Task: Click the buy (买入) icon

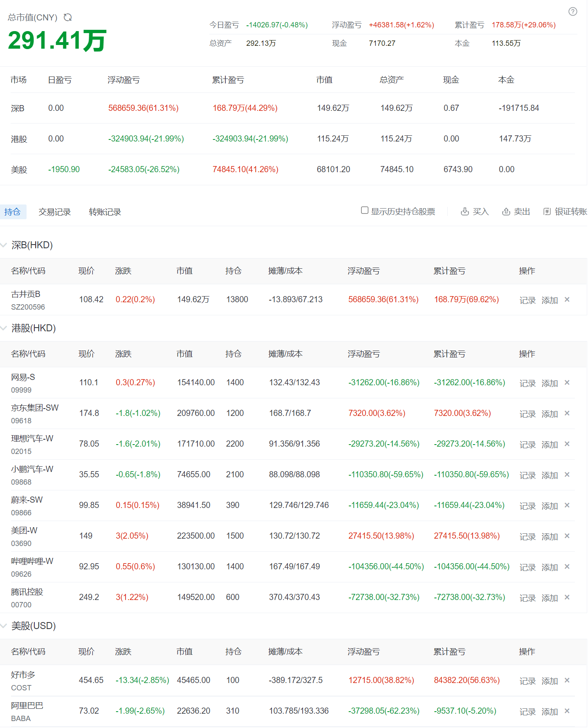Action: pyautogui.click(x=465, y=211)
